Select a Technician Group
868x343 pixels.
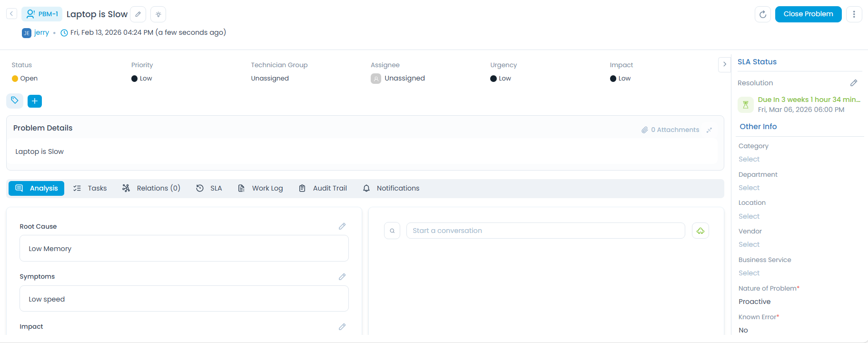[270, 79]
